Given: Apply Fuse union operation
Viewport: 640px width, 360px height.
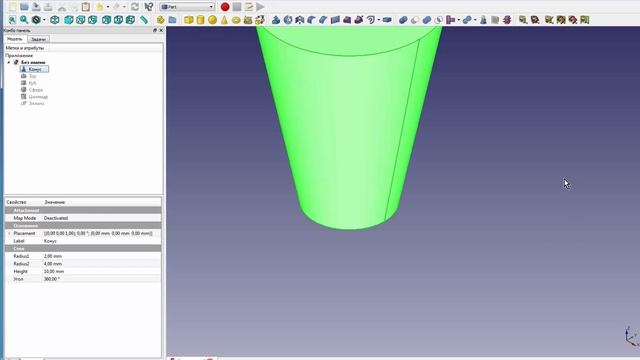Looking at the screenshot, I should coord(427,20).
